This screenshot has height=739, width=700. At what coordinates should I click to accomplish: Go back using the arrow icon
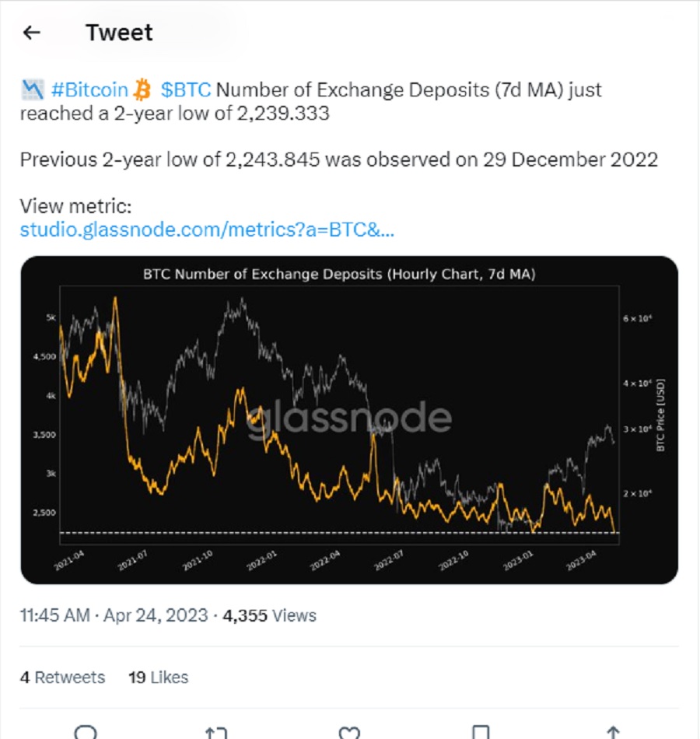click(32, 33)
